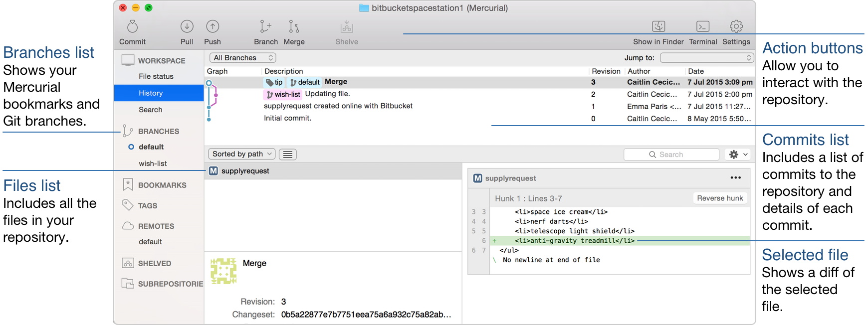Viewport: 868px width, 325px height.
Task: Select supplyrequest created online commit
Action: 479,106
